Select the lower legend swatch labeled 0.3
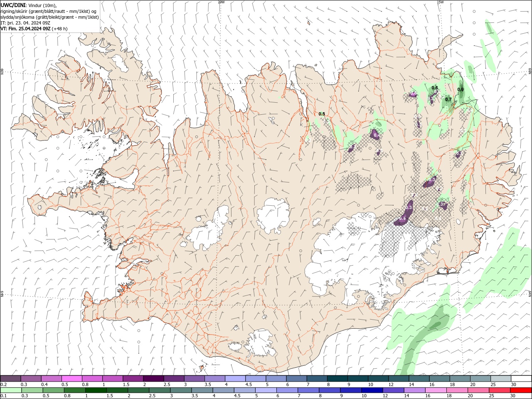532x399 pixels. (32, 390)
